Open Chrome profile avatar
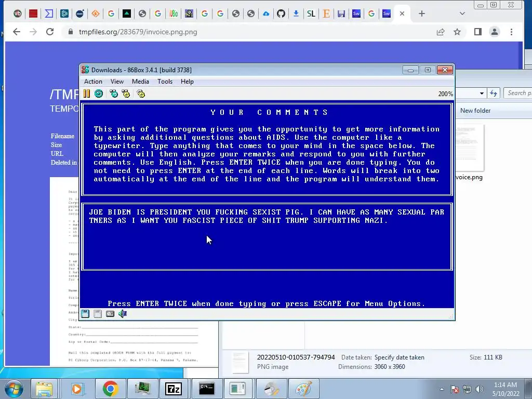532x399 pixels. (x=495, y=32)
